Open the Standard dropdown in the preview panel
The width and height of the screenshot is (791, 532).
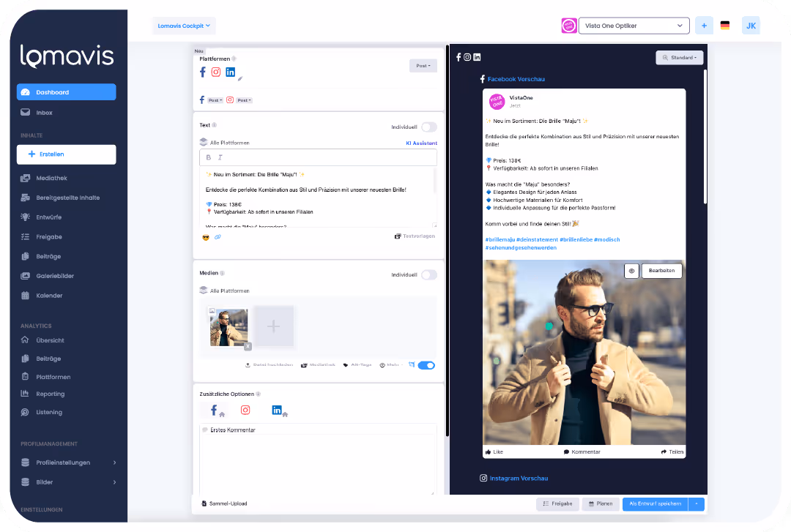680,57
